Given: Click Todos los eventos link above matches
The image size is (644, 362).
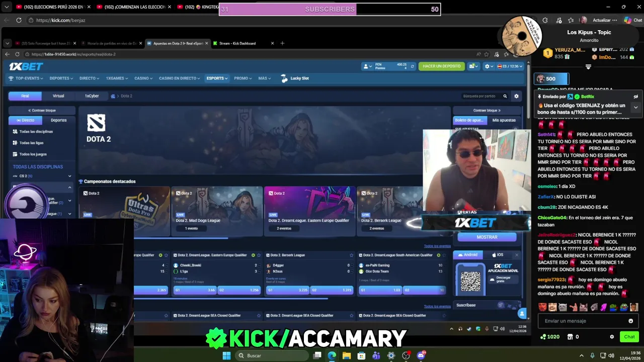Looking at the screenshot, I should click(437, 246).
